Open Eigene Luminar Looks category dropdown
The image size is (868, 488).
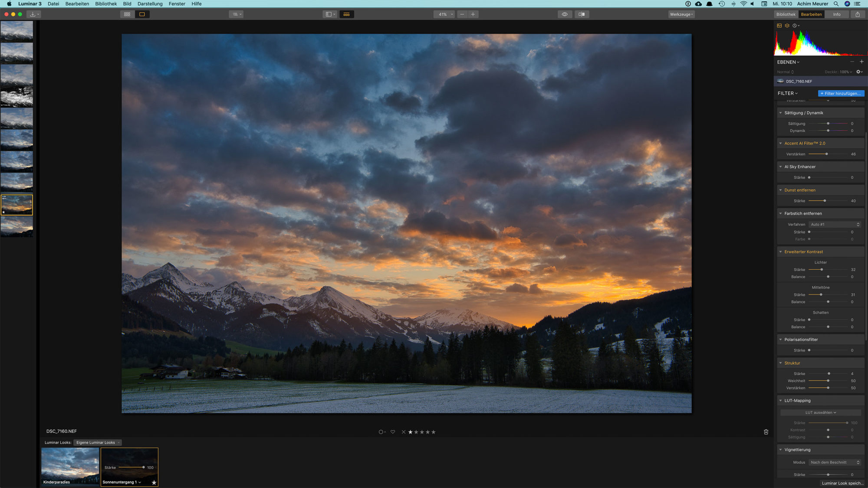click(x=98, y=442)
